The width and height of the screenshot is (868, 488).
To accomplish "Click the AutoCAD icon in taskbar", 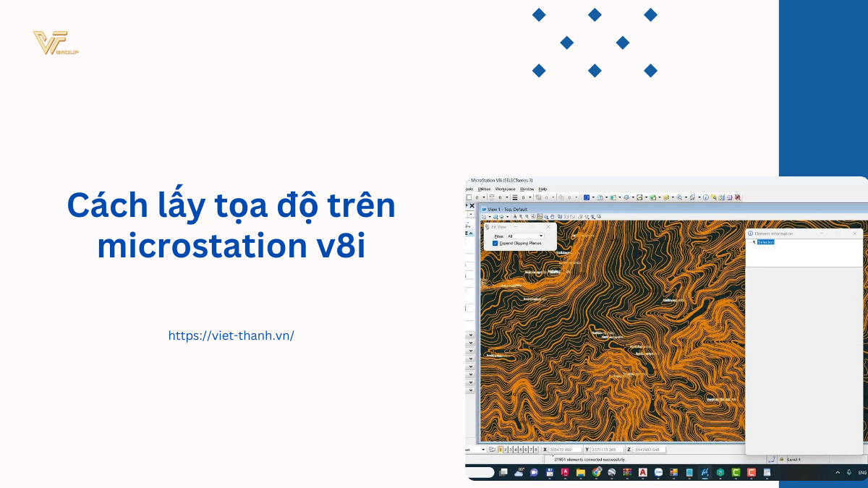I will (x=642, y=472).
